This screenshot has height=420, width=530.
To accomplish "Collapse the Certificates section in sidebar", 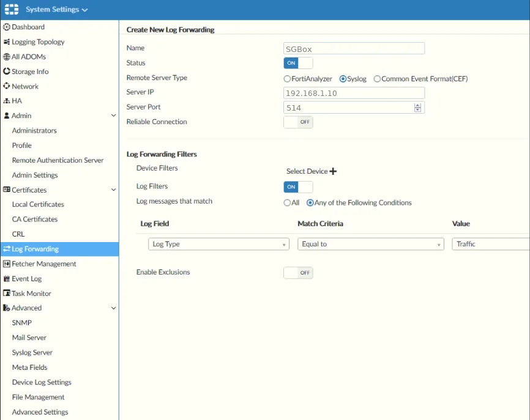I will (x=113, y=190).
